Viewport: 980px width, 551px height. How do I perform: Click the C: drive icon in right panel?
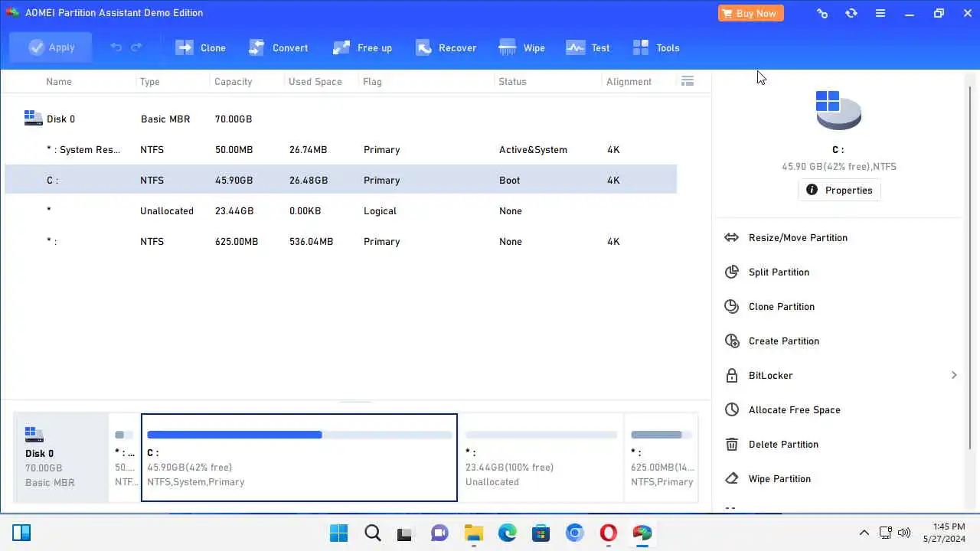point(838,110)
